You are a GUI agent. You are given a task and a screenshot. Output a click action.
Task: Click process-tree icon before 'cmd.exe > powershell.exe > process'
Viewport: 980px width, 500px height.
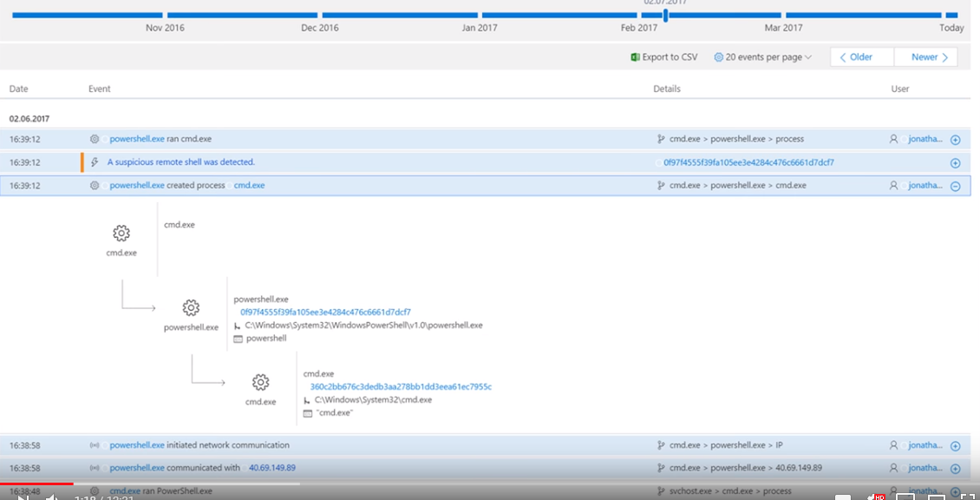coord(661,139)
